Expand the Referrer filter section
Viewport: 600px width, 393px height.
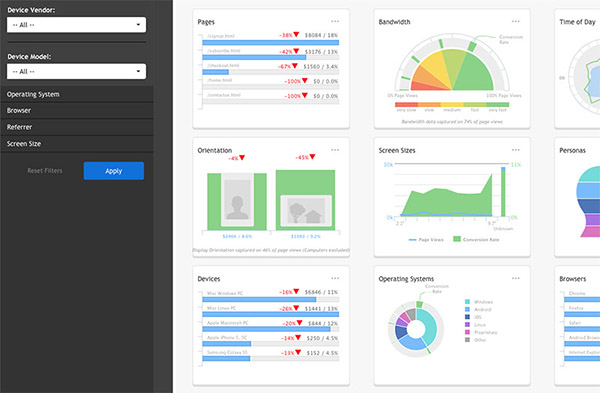point(77,127)
